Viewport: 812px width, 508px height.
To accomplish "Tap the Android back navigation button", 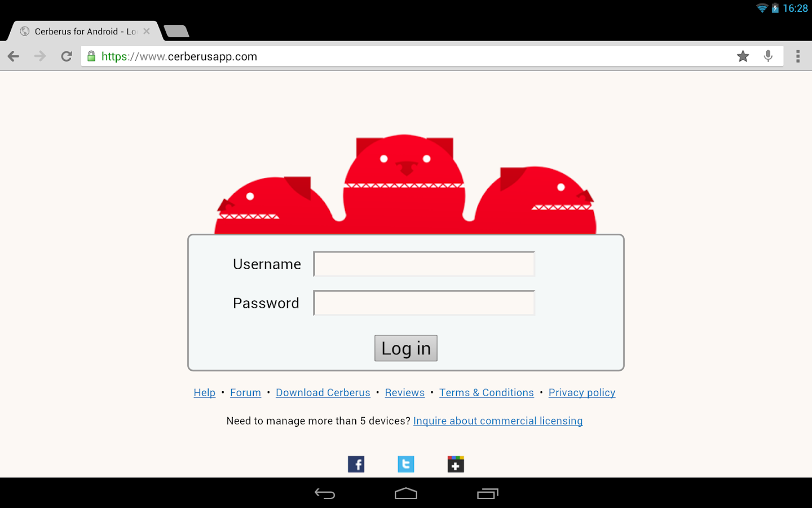I will 325,493.
